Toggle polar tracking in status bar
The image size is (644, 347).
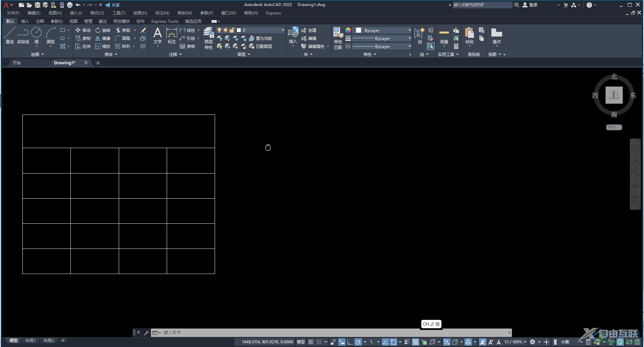tap(358, 342)
